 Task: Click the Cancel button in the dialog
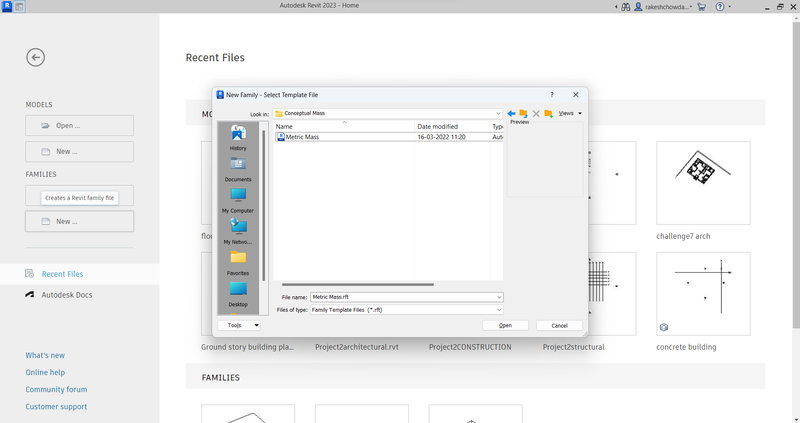pos(559,326)
